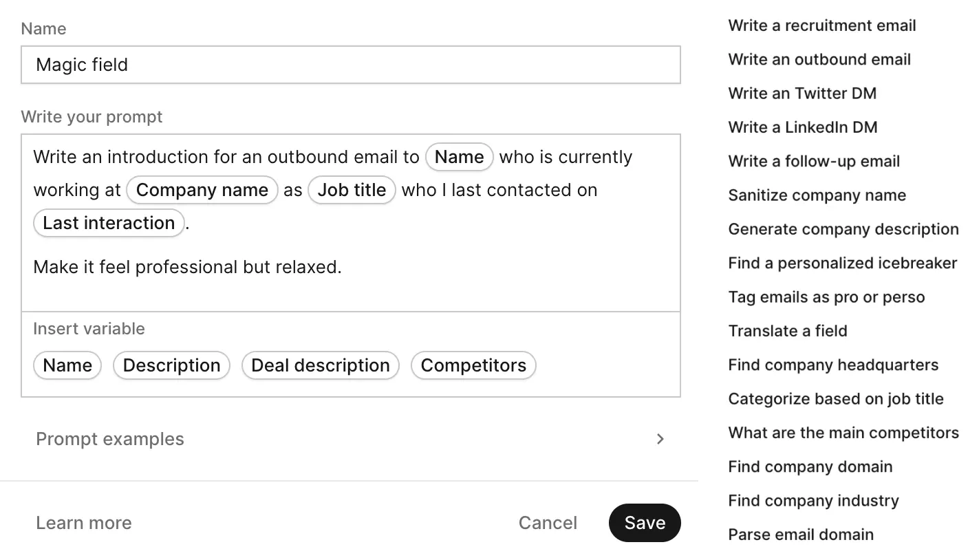Select the Last interaction chip in the prompt
The image size is (979, 560).
109,223
